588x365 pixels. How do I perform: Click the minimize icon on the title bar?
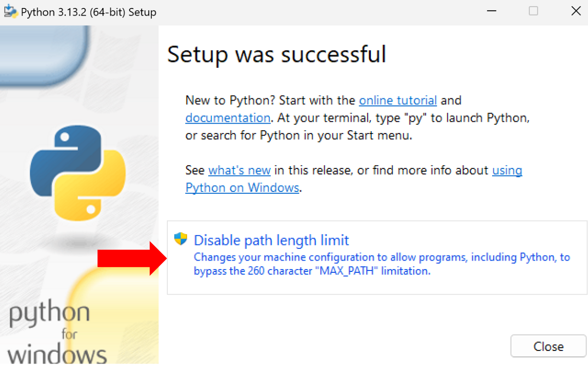491,11
